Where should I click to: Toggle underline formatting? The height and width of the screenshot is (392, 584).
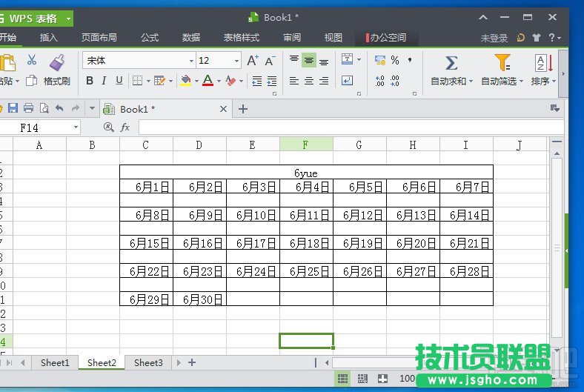tap(118, 81)
